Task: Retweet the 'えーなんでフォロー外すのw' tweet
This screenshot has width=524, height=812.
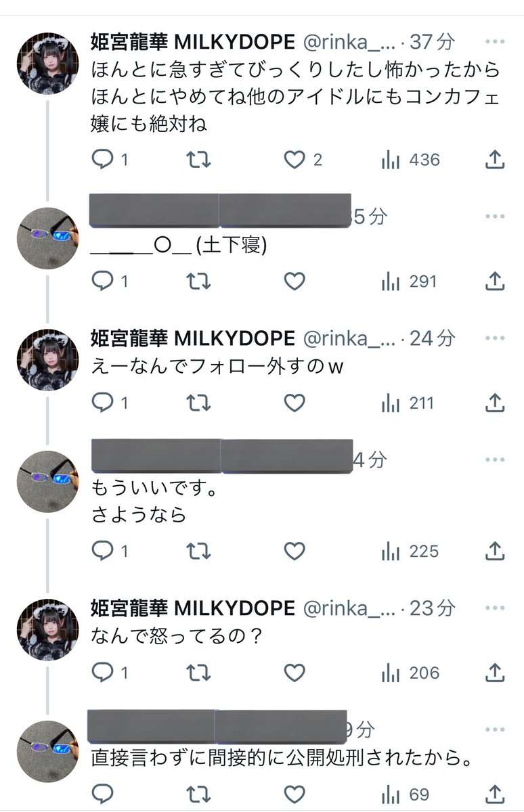Action: [x=198, y=403]
